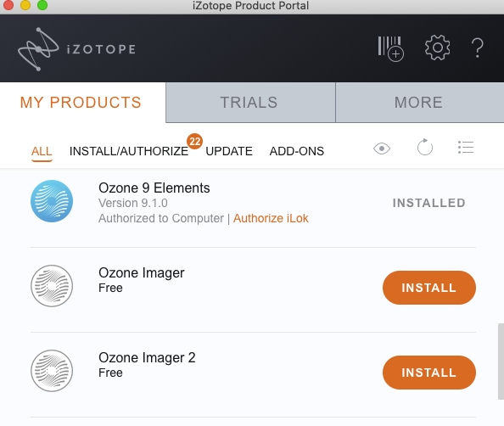The width and height of the screenshot is (504, 426).
Task: Click the Ozone Imager 2 product icon
Action: click(52, 371)
